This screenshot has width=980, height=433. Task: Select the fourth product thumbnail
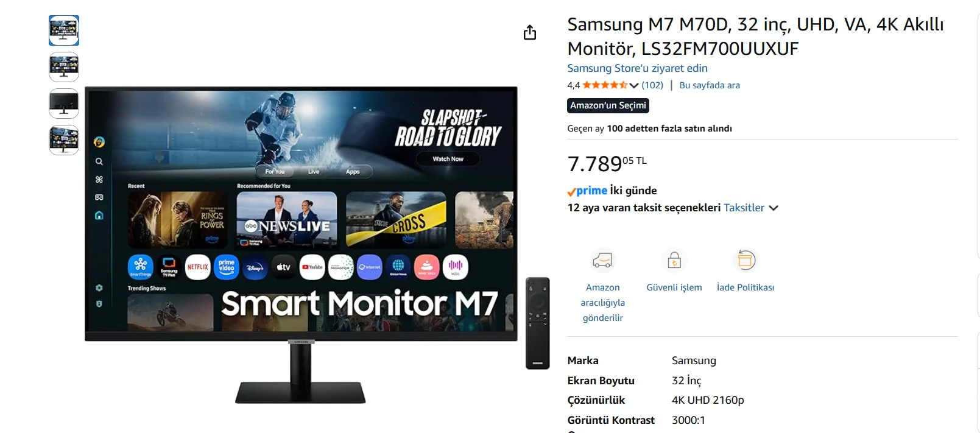(x=64, y=140)
